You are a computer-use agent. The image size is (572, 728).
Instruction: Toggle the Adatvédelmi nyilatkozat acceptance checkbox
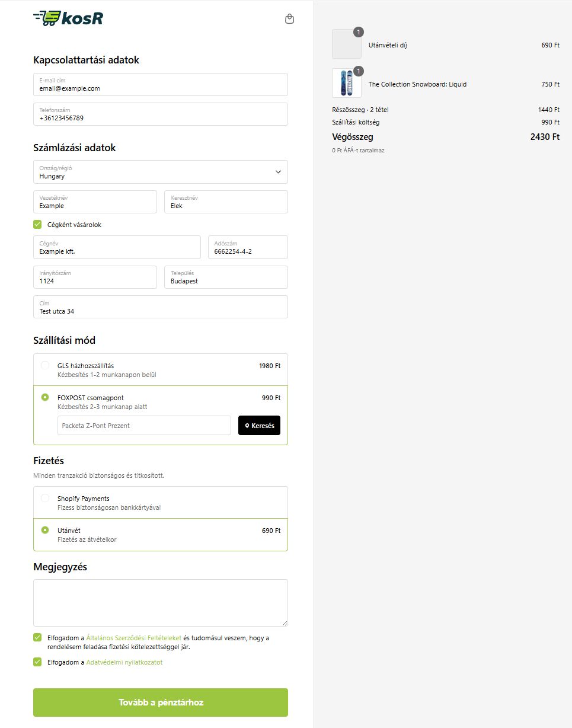37,662
